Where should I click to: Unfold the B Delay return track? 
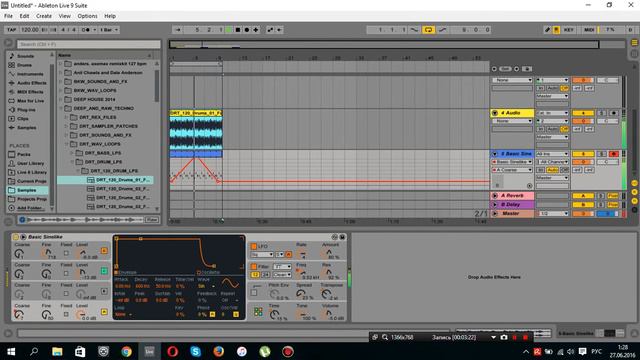click(495, 204)
